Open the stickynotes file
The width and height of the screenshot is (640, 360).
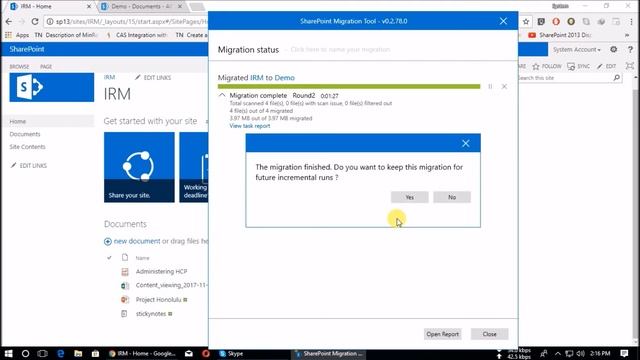coord(151,313)
